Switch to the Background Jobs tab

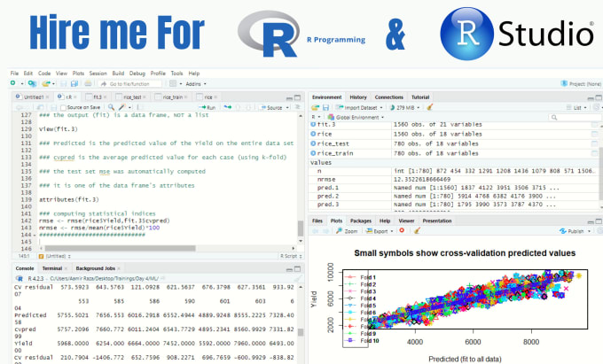96,268
